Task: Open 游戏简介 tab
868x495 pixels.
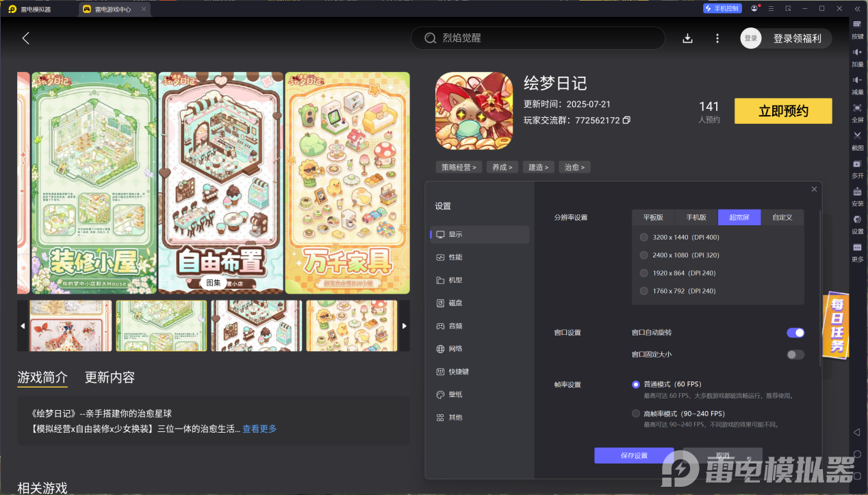Action: 42,377
